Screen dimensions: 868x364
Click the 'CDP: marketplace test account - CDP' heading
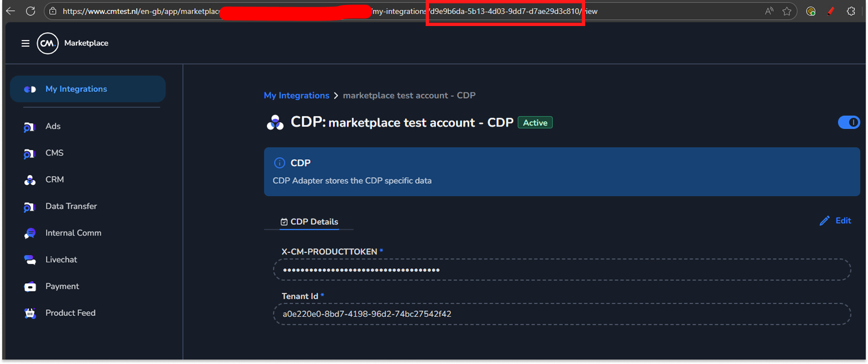[402, 122]
